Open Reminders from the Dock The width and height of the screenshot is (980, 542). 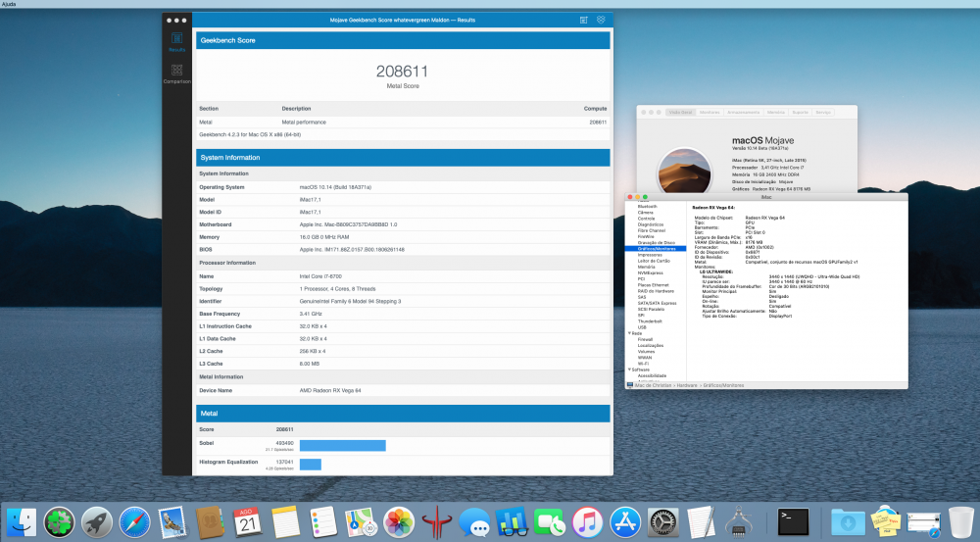tap(323, 522)
